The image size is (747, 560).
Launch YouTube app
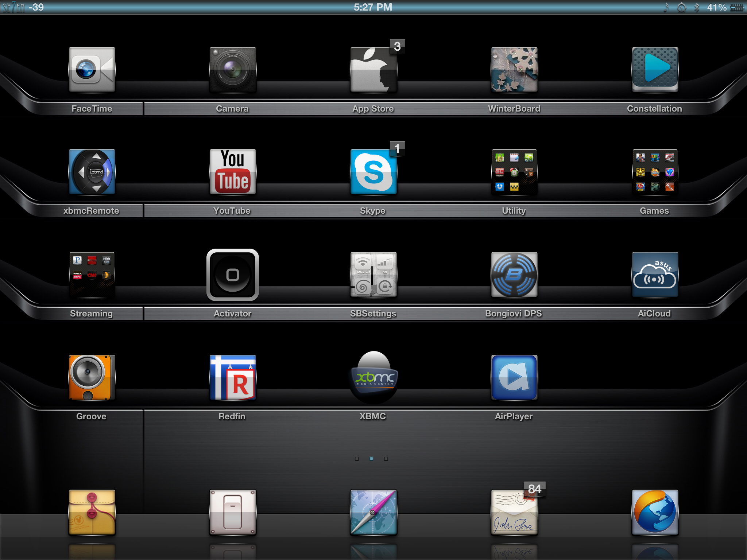[232, 172]
